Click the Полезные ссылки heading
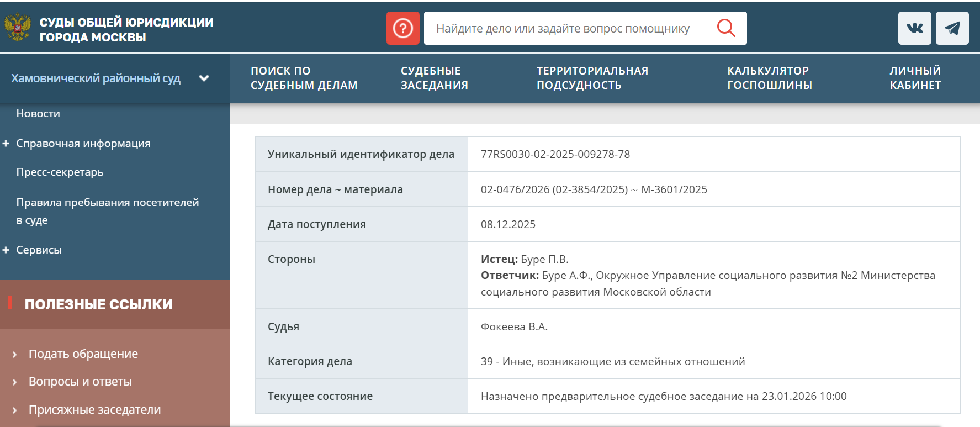The height and width of the screenshot is (427, 980). (x=99, y=304)
